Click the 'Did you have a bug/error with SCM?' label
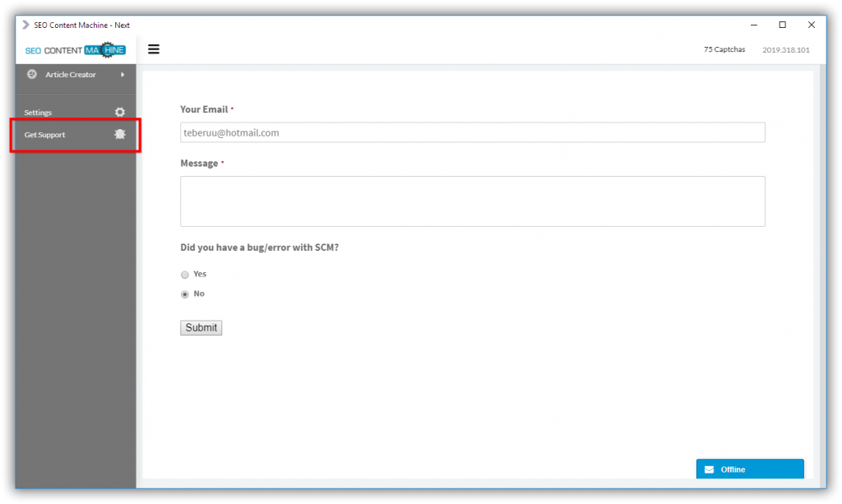The height and width of the screenshot is (504, 842). (x=259, y=247)
